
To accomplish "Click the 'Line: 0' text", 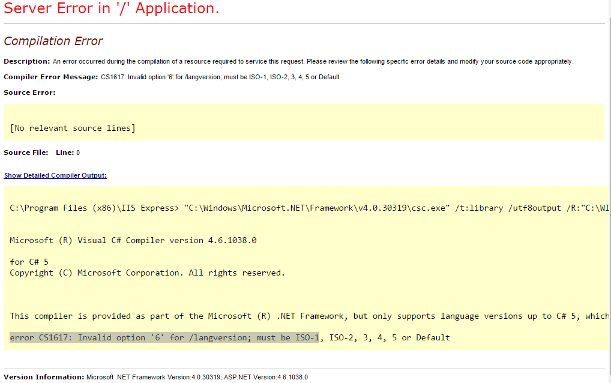I will tap(68, 152).
